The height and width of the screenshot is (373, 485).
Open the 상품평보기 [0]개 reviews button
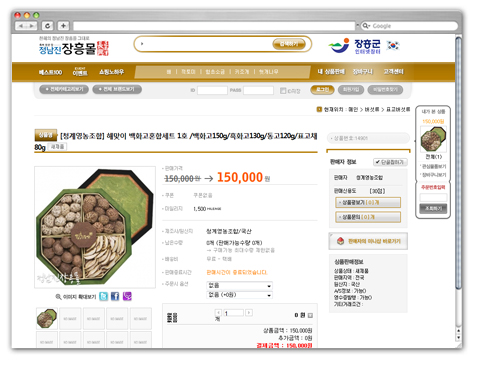click(368, 203)
